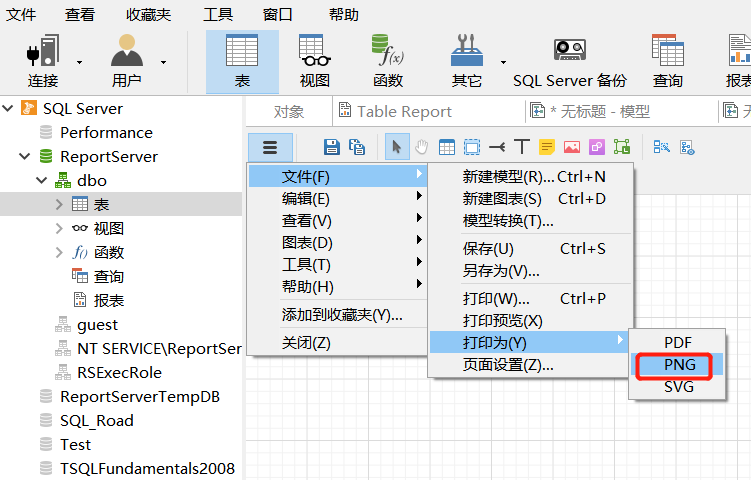The width and height of the screenshot is (751, 480).
Task: Open SQL Server 备份 toolbar button
Action: click(x=569, y=61)
